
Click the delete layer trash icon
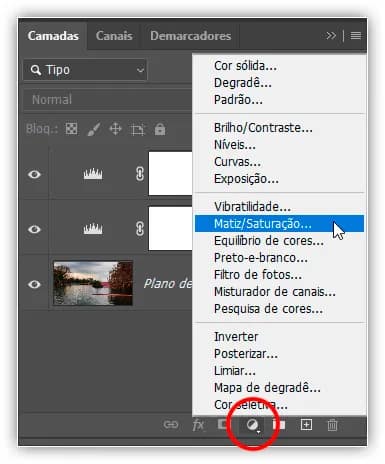[332, 425]
